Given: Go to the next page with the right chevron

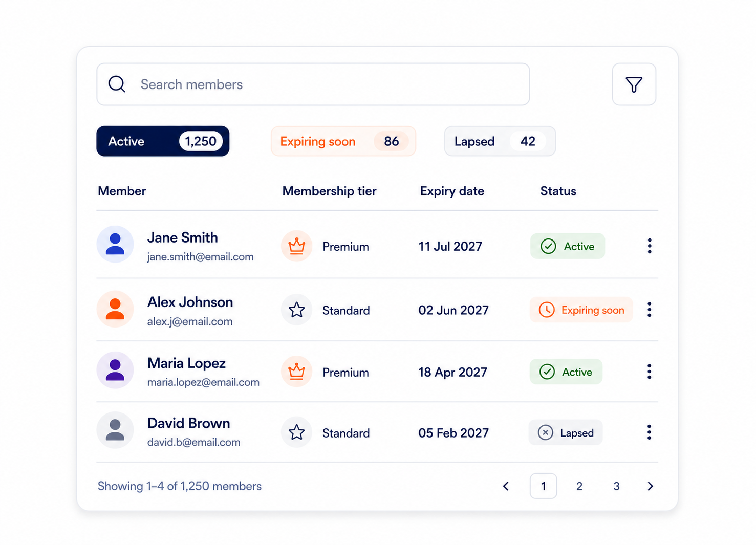Looking at the screenshot, I should (650, 486).
